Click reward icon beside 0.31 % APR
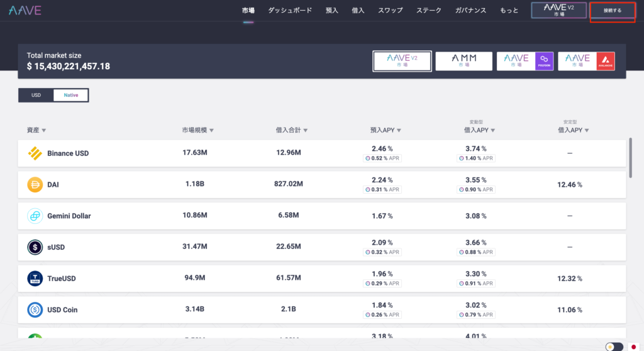 coord(367,189)
